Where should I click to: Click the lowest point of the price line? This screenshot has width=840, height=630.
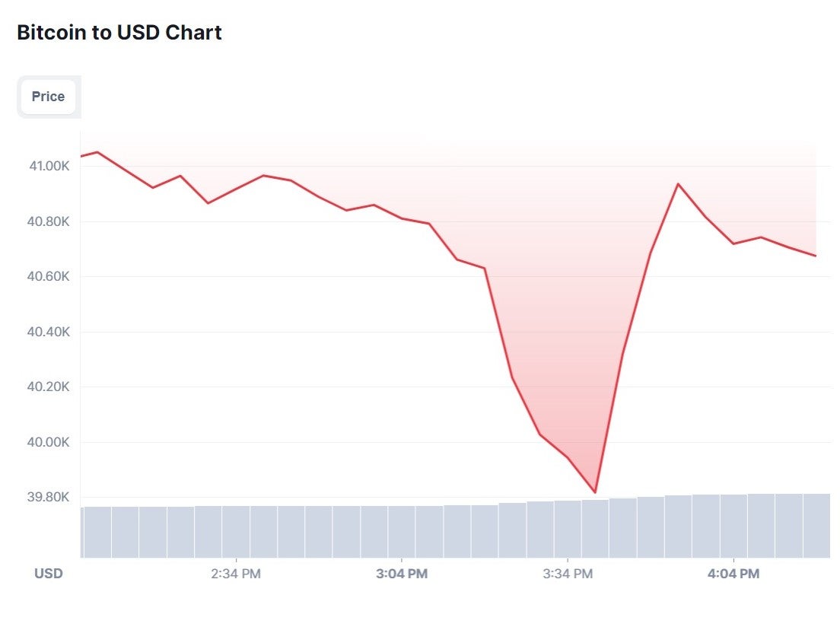(595, 492)
